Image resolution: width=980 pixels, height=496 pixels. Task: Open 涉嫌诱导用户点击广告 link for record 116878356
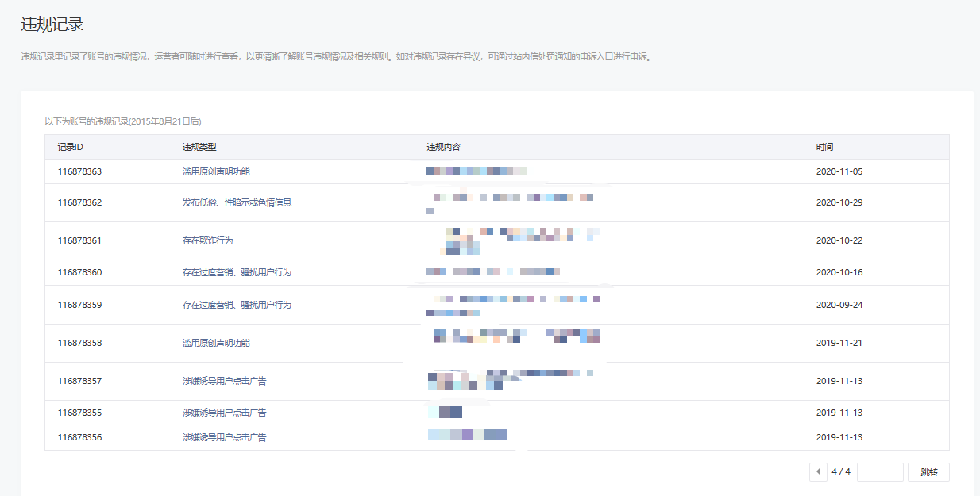224,437
